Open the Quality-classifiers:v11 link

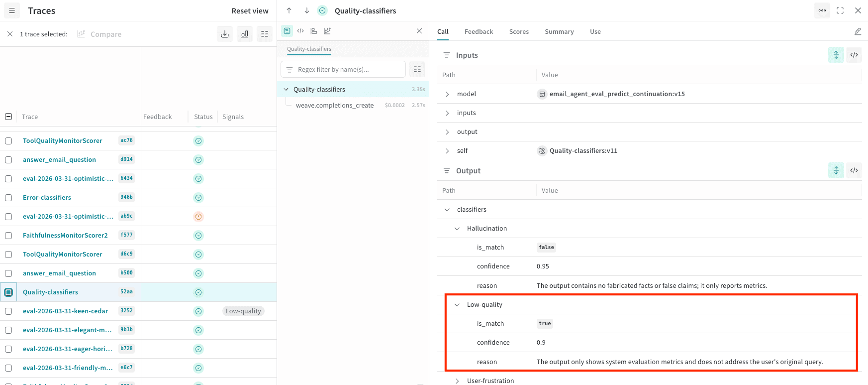(x=583, y=150)
